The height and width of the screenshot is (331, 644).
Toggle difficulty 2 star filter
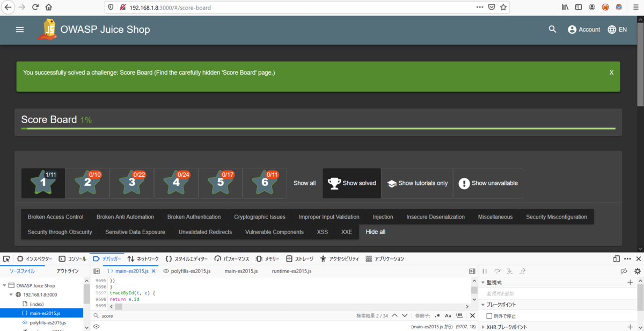pyautogui.click(x=87, y=183)
